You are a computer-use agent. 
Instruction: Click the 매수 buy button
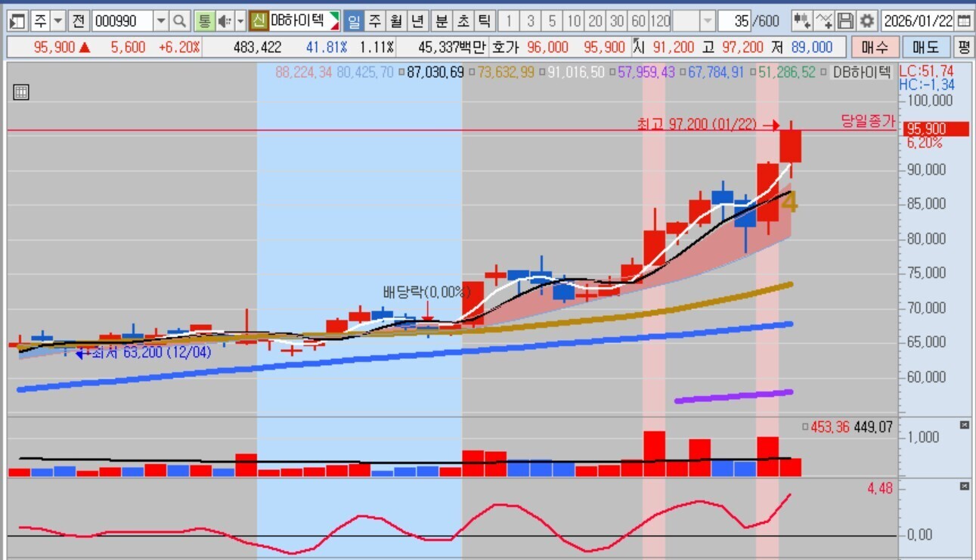point(875,48)
